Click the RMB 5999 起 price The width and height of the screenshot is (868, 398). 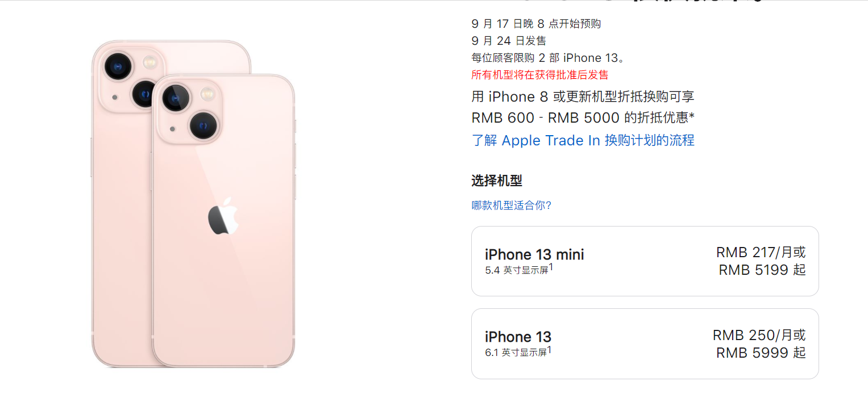point(761,353)
